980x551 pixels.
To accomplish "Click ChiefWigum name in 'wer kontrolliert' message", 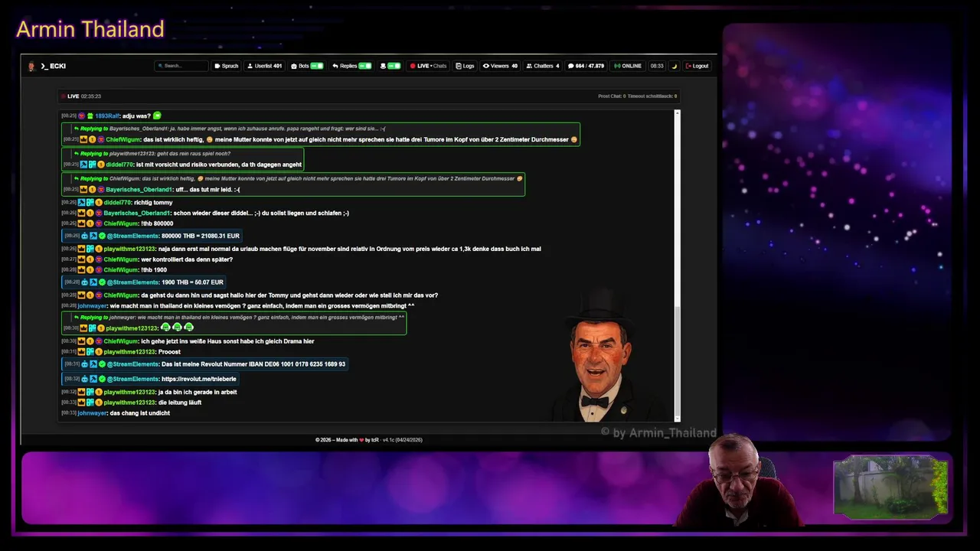I will (x=121, y=259).
